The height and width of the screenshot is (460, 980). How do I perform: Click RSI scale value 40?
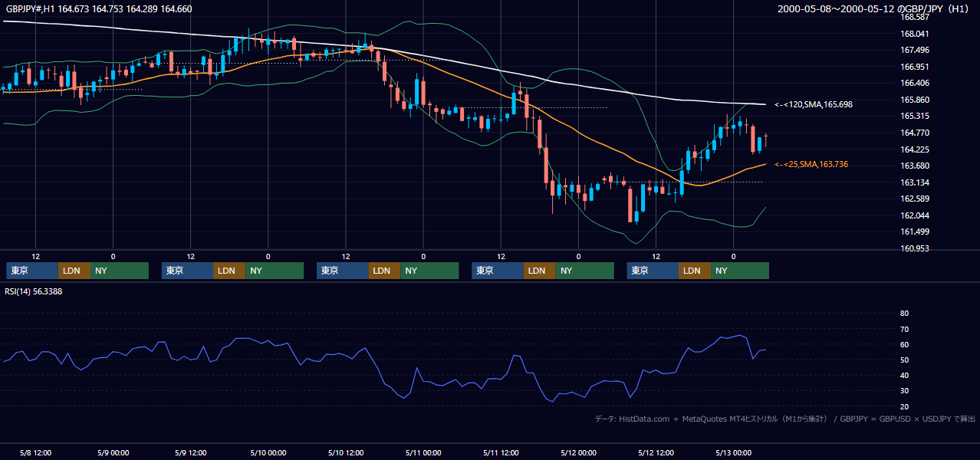(x=904, y=376)
